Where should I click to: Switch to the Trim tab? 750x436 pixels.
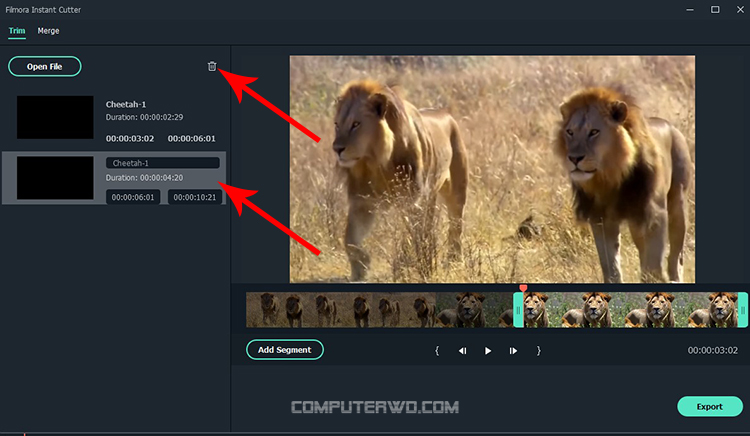click(x=17, y=31)
